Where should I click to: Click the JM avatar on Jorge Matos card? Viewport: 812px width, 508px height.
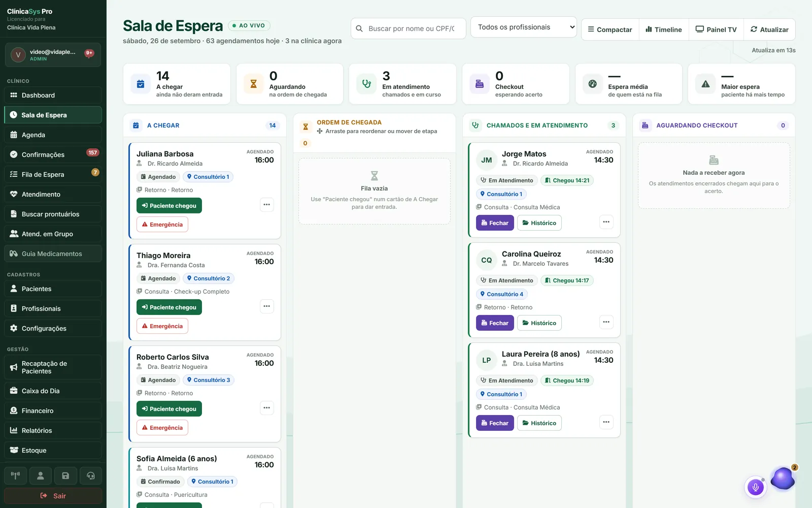[486, 160]
